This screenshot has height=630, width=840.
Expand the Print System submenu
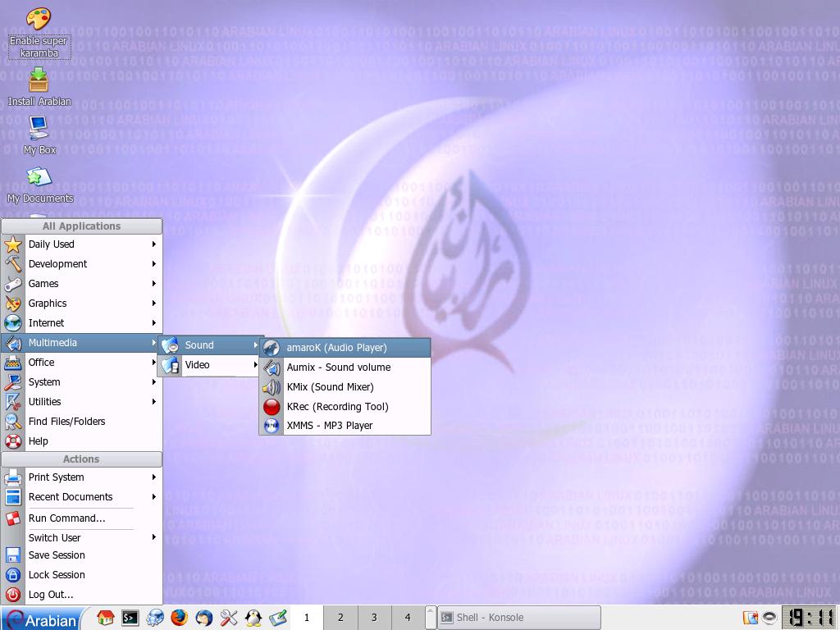[81, 477]
